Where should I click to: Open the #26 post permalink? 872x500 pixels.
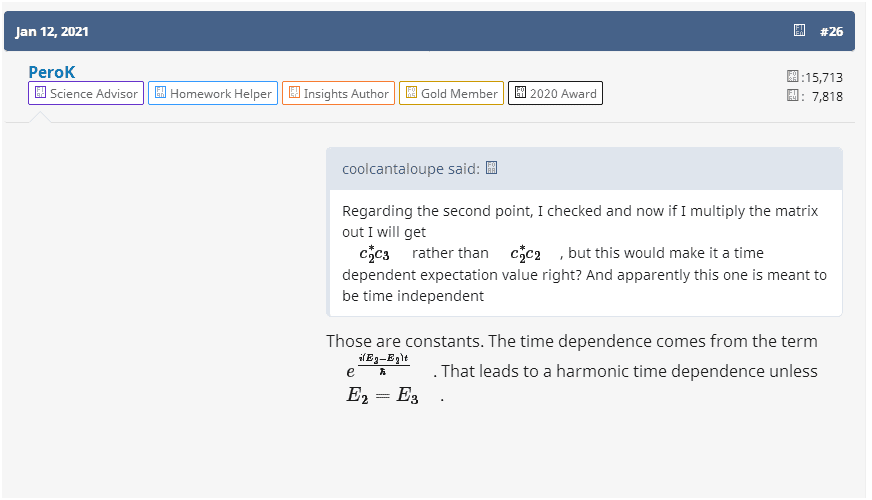click(831, 31)
